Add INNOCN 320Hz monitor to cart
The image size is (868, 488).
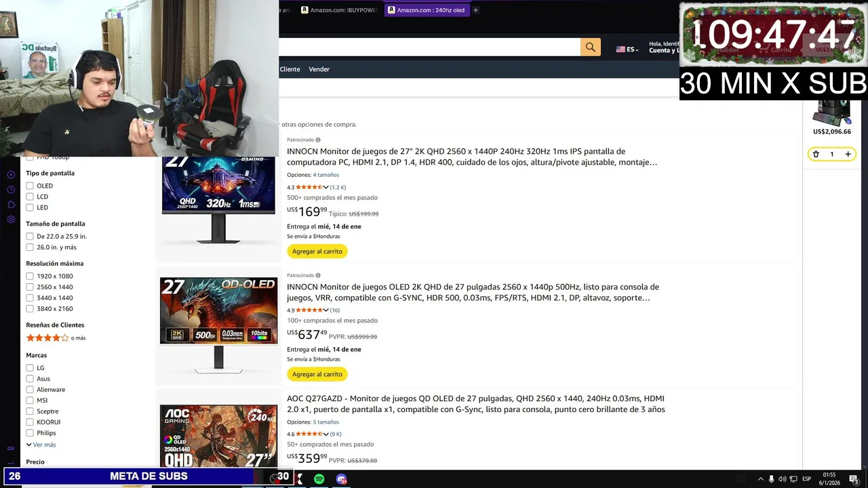[317, 251]
